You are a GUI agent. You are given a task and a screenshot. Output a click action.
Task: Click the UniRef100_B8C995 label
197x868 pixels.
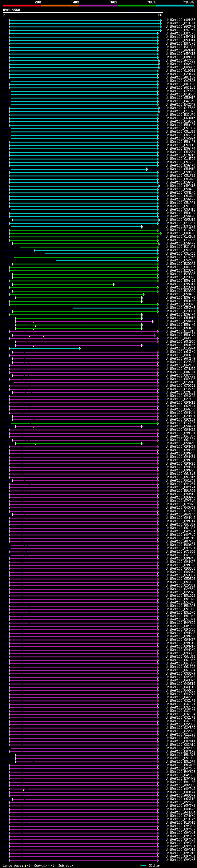pyautogui.click(x=180, y=267)
